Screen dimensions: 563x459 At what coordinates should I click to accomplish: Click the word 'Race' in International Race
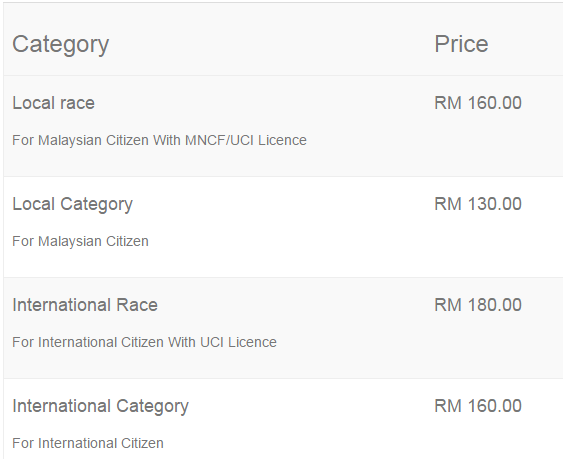point(137,305)
